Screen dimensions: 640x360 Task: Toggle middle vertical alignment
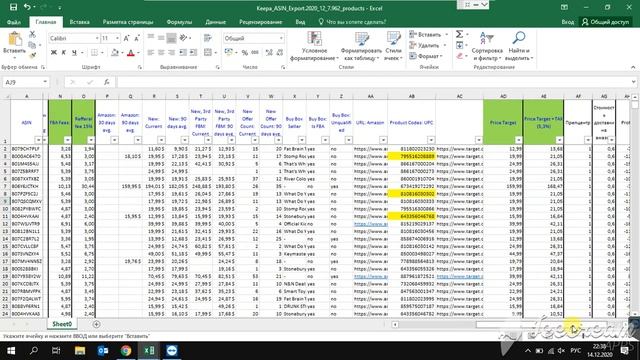point(161,38)
